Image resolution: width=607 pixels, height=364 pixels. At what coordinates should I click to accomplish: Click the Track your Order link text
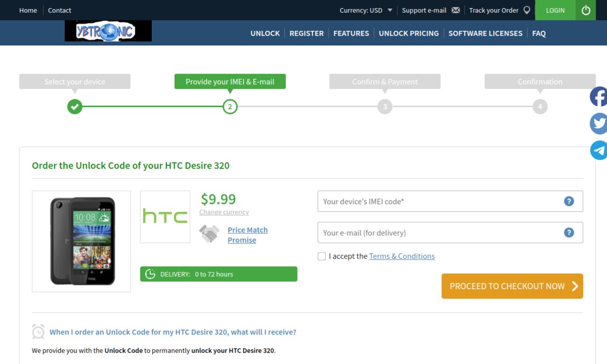pyautogui.click(x=494, y=10)
